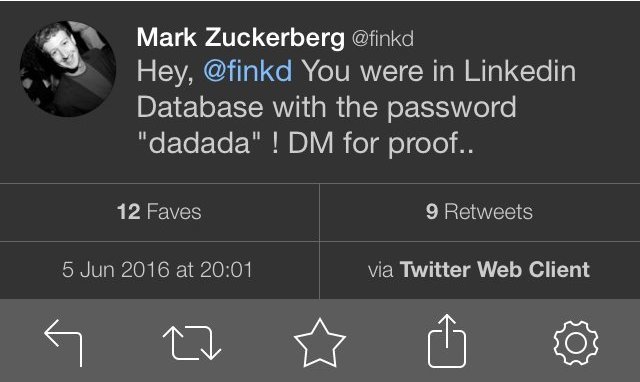Click the bold Twitter Web Client label
Viewport: 640px width, 382px height.
pos(495,270)
